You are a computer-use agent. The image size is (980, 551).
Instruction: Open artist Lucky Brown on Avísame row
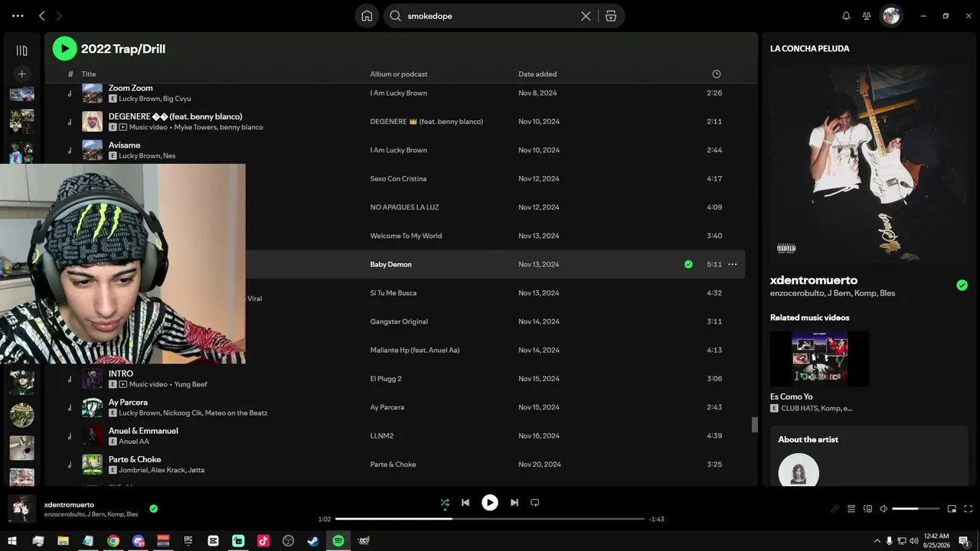click(139, 156)
